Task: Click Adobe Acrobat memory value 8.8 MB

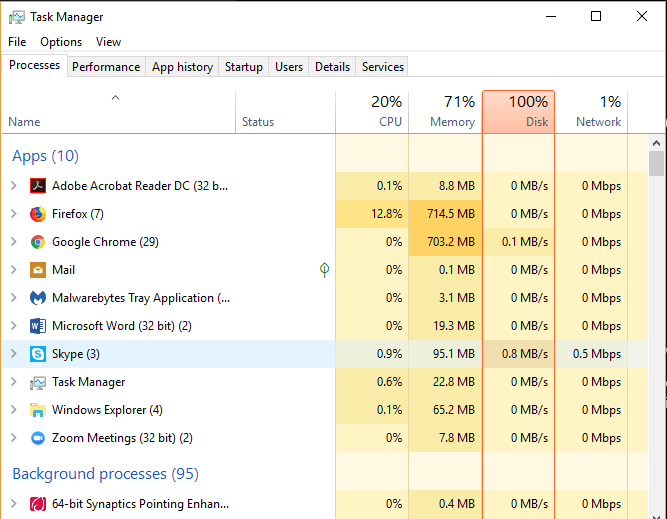Action: [456, 186]
